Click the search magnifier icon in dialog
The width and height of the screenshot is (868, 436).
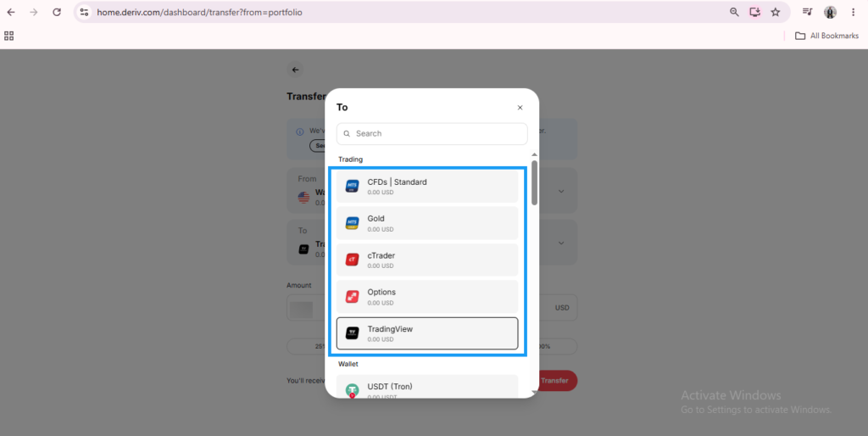pos(347,133)
